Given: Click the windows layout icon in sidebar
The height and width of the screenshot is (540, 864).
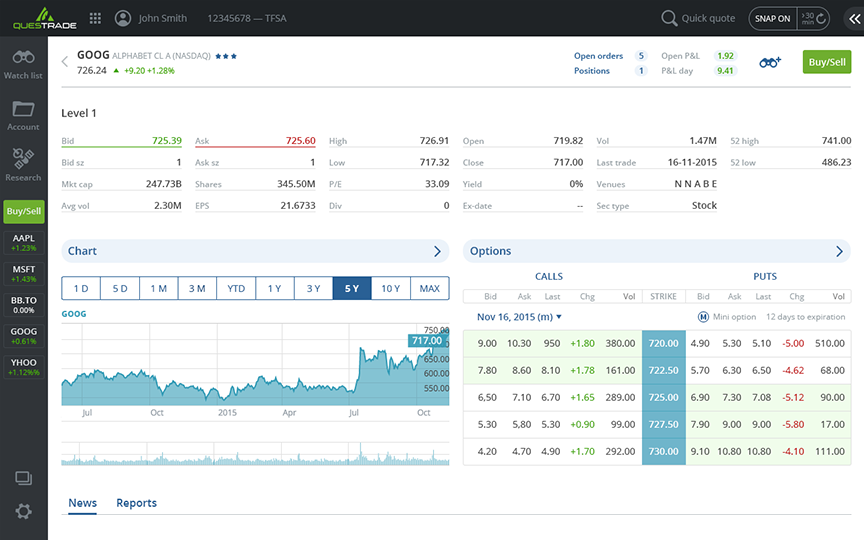Looking at the screenshot, I should point(23,478).
